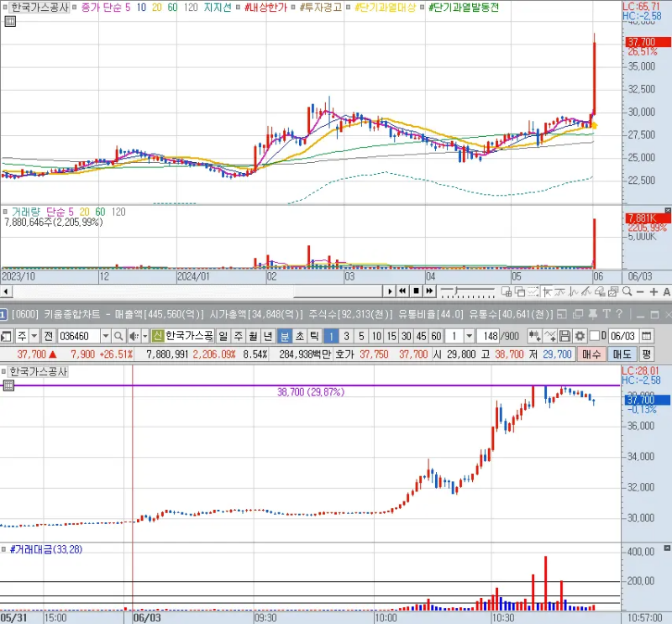
Task: Open the stock code 036460 dropdown
Action: tap(106, 336)
